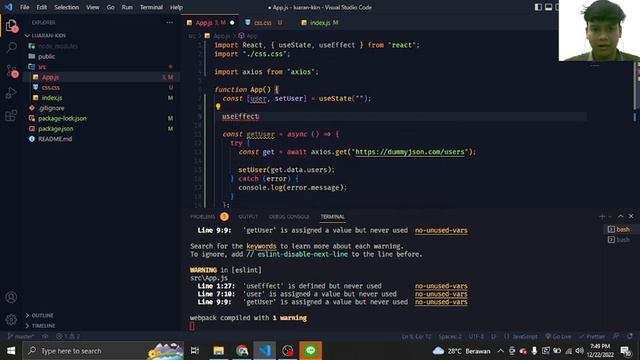Click the dummyjson.com/users URL link
This screenshot has width=640, height=360.
tap(410, 152)
